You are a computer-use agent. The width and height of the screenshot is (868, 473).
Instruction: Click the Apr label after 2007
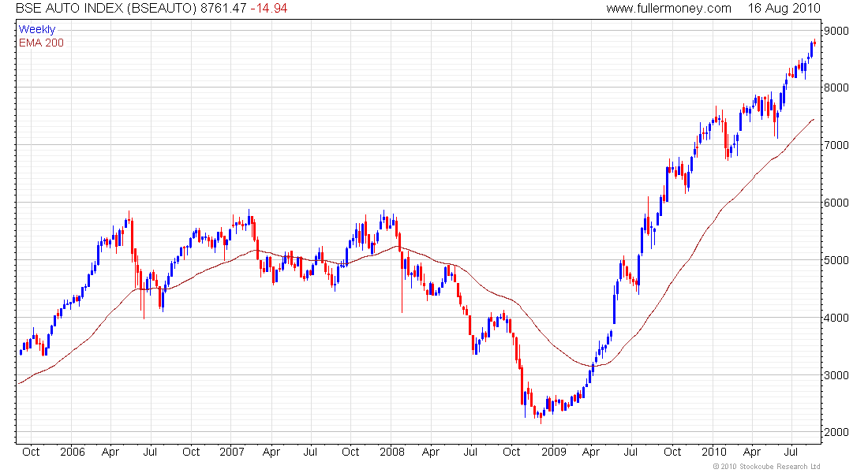click(x=271, y=452)
